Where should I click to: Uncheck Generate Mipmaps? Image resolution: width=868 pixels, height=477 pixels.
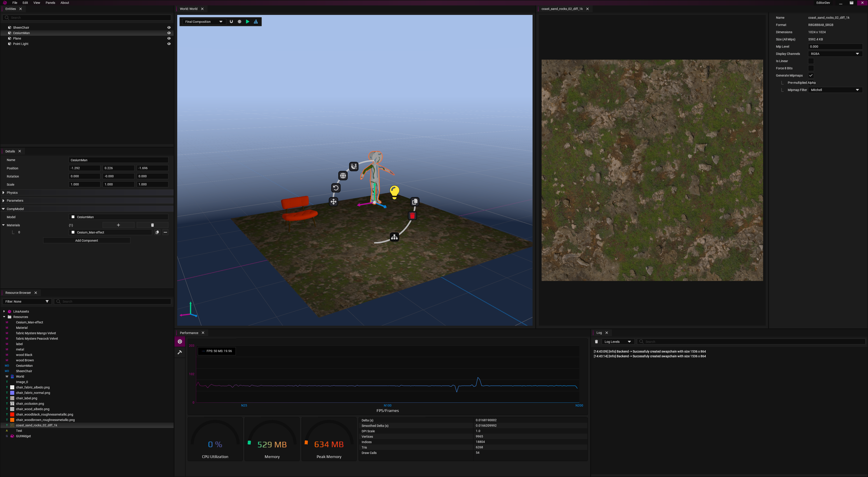click(x=811, y=75)
